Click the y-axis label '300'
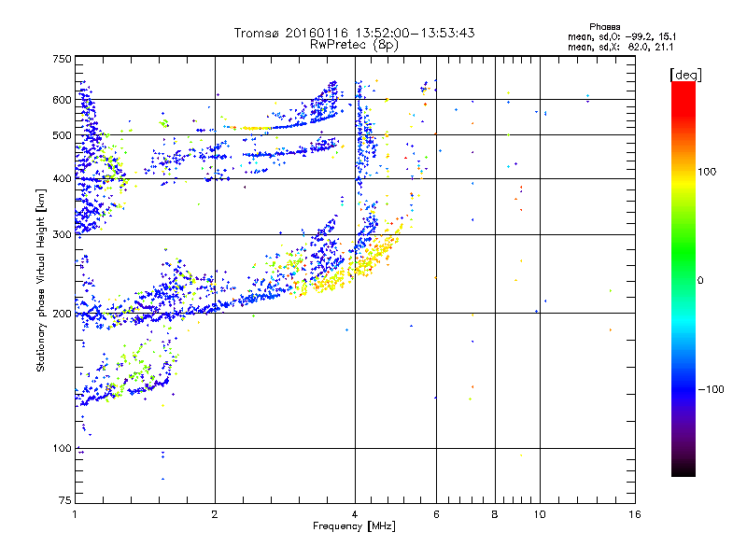Screen dimensions: 747x560 click(x=62, y=234)
